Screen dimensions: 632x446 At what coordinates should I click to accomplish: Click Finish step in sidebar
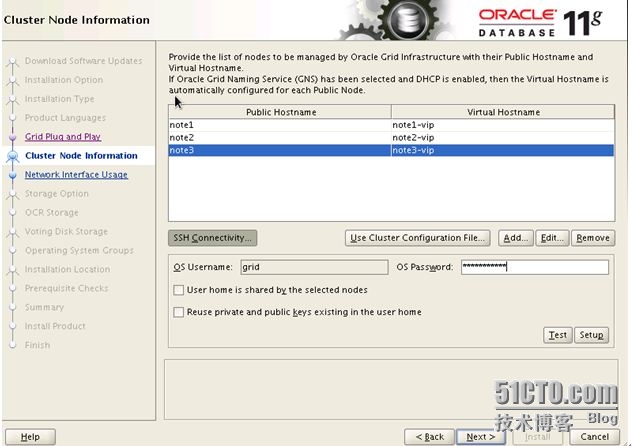(37, 345)
